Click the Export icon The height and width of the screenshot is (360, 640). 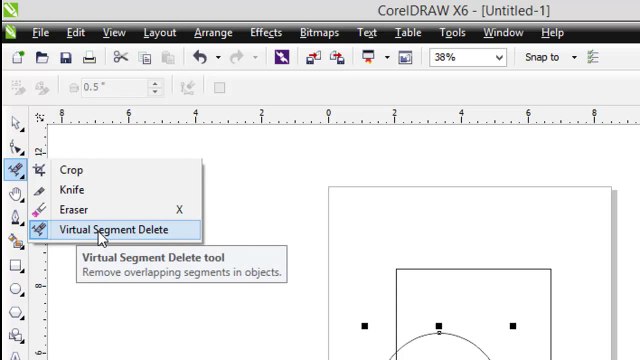pos(337,57)
